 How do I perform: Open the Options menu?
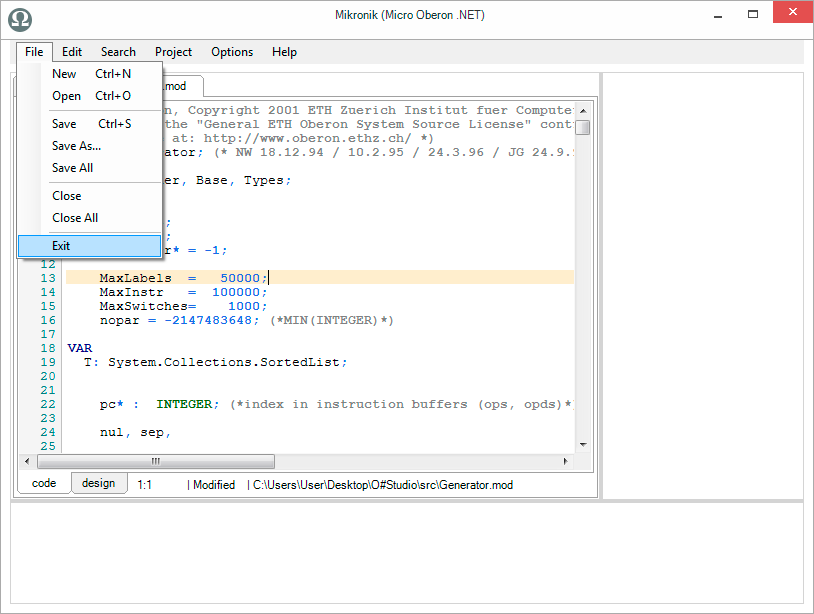(x=232, y=52)
